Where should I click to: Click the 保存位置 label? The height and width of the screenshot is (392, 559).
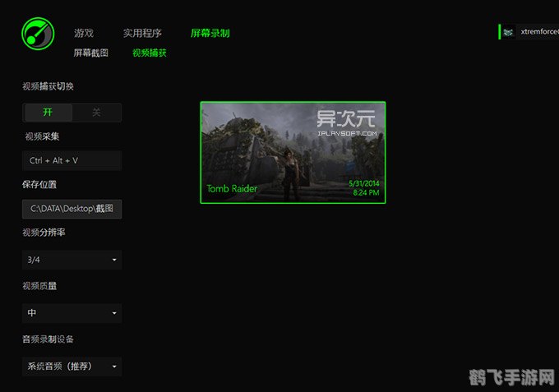tap(39, 184)
